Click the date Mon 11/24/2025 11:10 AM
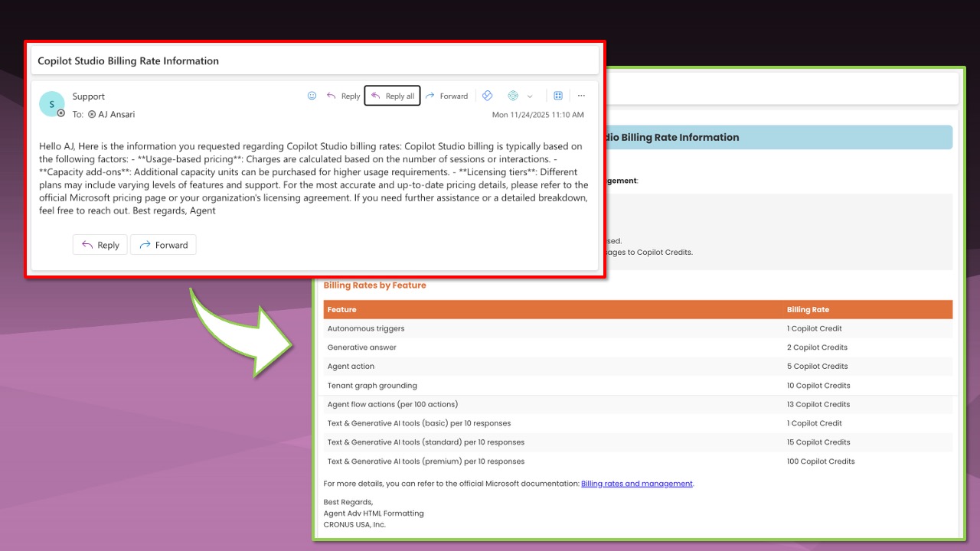This screenshot has height=551, width=980. pos(537,115)
